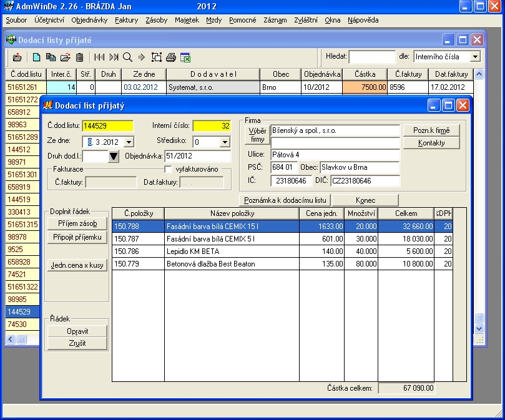Click the Dodavatel column header
505x420 pixels.
pyautogui.click(x=213, y=74)
